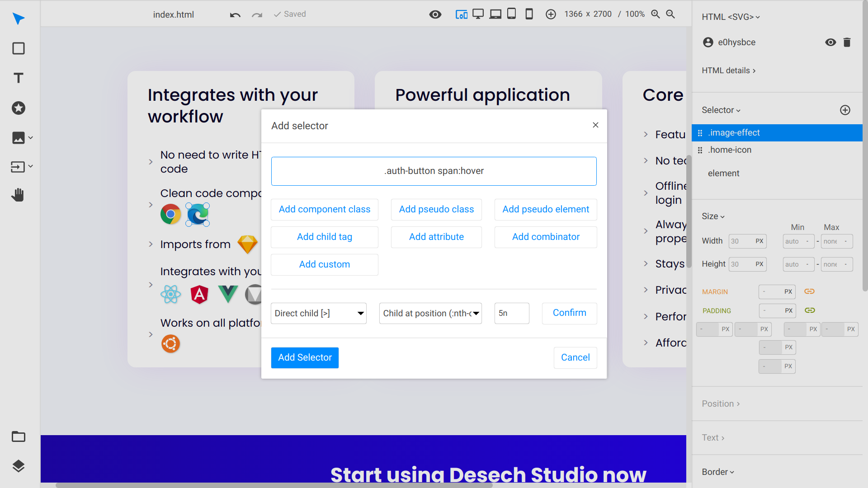Image resolution: width=868 pixels, height=488 pixels.
Task: Expand the HTML details section
Action: (729, 70)
